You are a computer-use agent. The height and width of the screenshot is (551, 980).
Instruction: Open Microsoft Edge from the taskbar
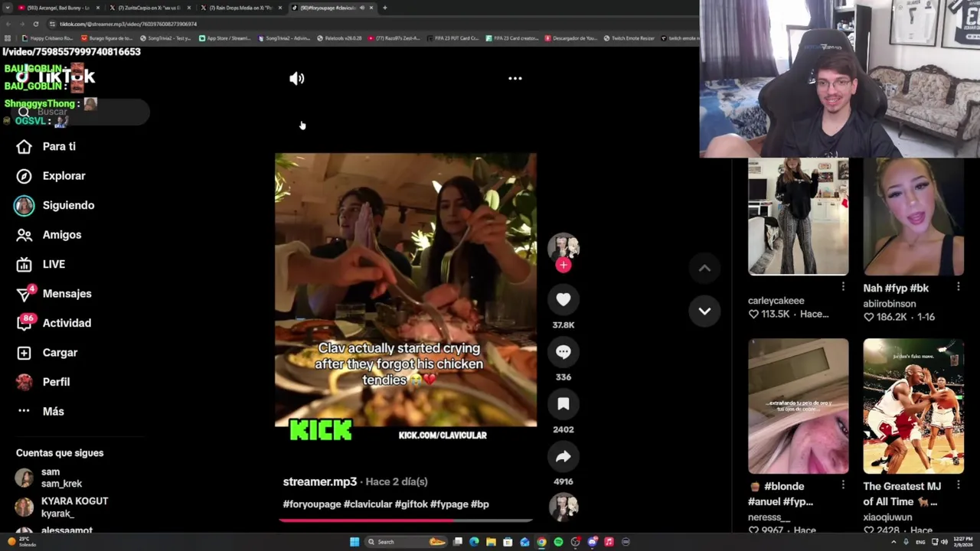(x=474, y=542)
